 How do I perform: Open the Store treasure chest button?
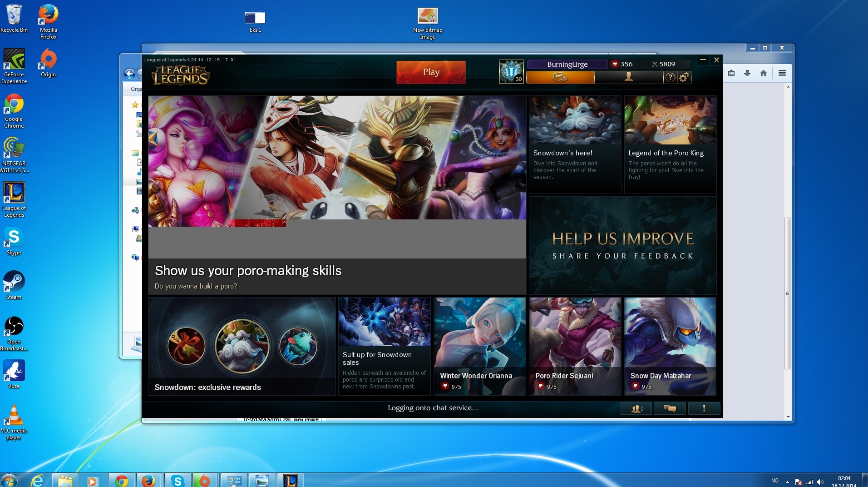[x=560, y=78]
